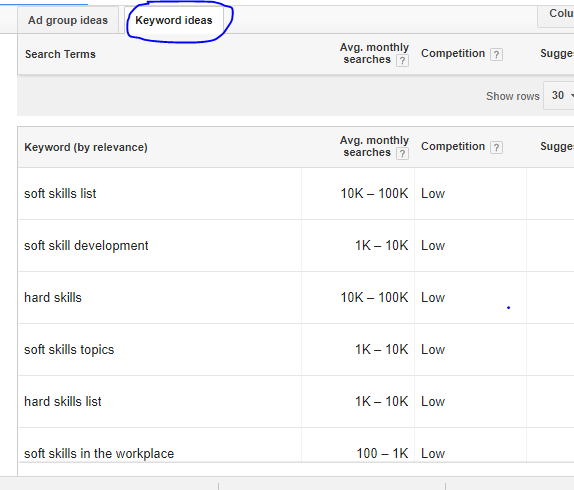Click 10K – 100K searches for hard skills

point(374,298)
